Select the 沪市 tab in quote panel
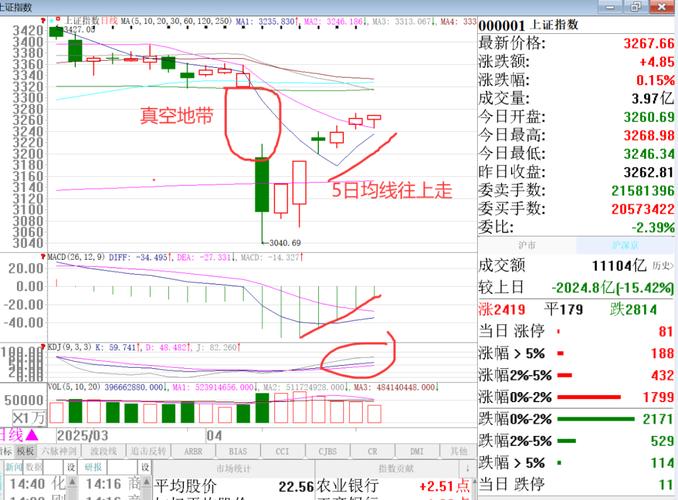 click(527, 245)
